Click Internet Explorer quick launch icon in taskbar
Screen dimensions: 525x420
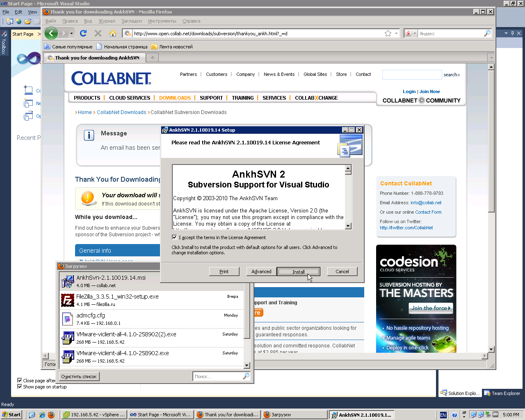click(x=42, y=415)
